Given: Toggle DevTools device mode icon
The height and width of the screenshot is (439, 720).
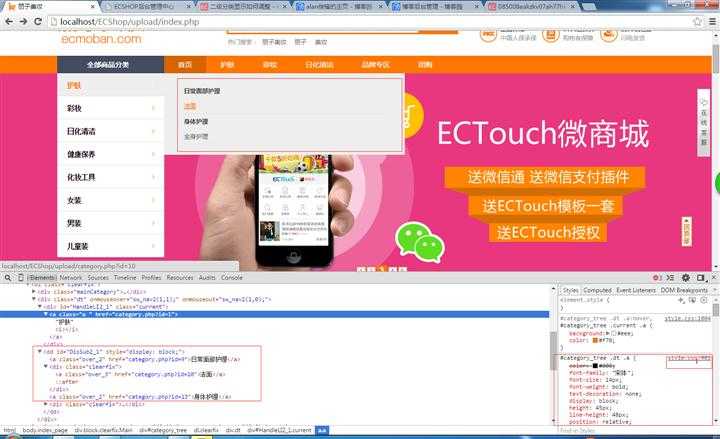Looking at the screenshot, I should coord(21,277).
